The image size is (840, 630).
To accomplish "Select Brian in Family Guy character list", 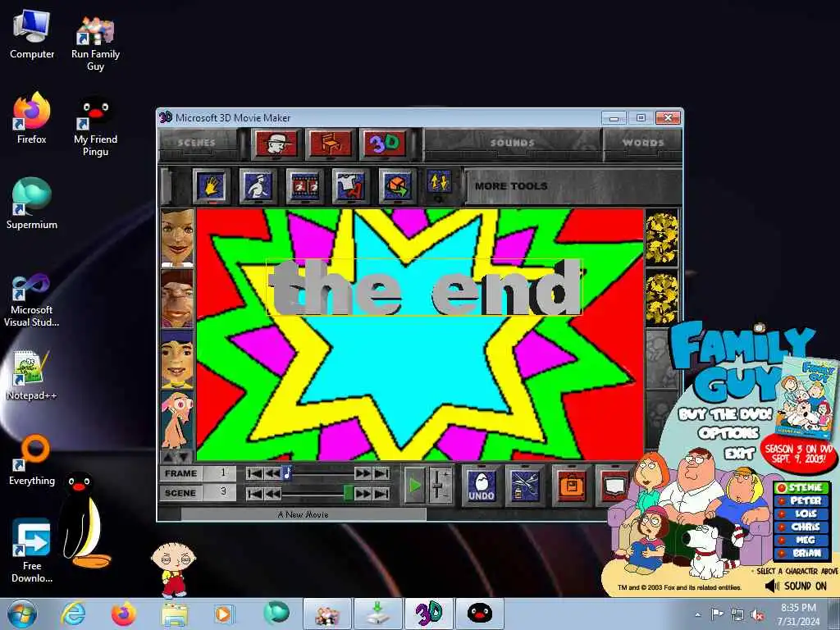I will point(802,553).
